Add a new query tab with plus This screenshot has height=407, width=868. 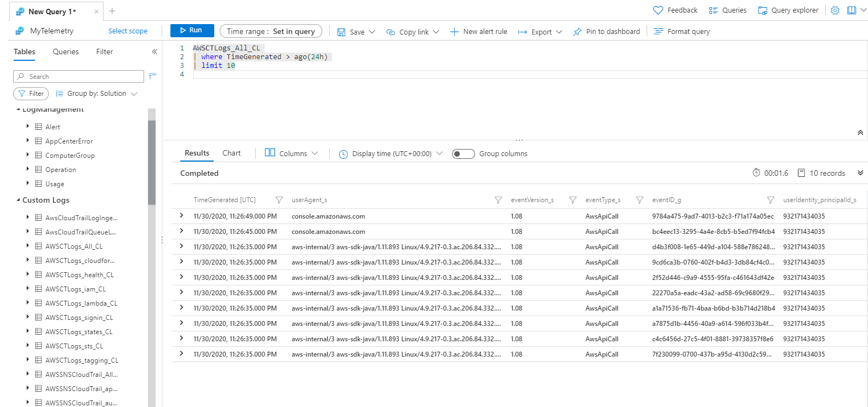coord(112,11)
